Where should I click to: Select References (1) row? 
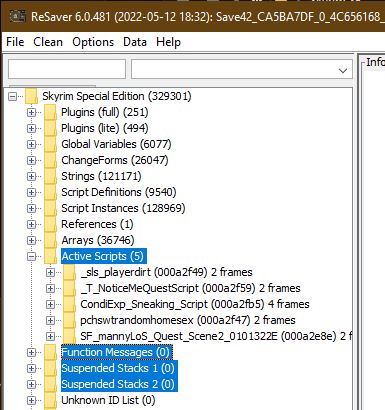tap(97, 224)
